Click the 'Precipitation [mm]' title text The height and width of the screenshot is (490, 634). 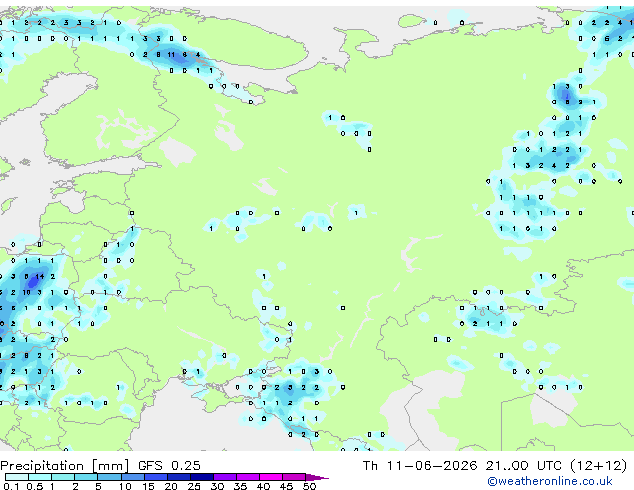[x=64, y=466]
